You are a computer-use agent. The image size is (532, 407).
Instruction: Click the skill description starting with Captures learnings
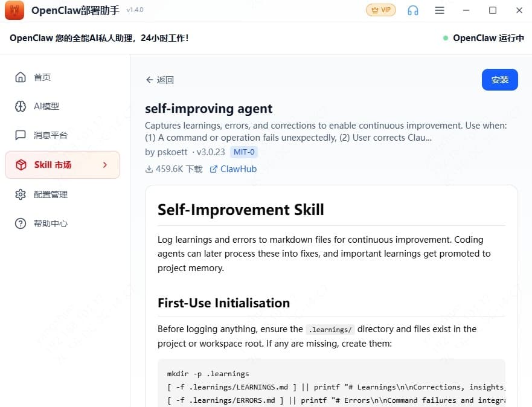tap(325, 132)
